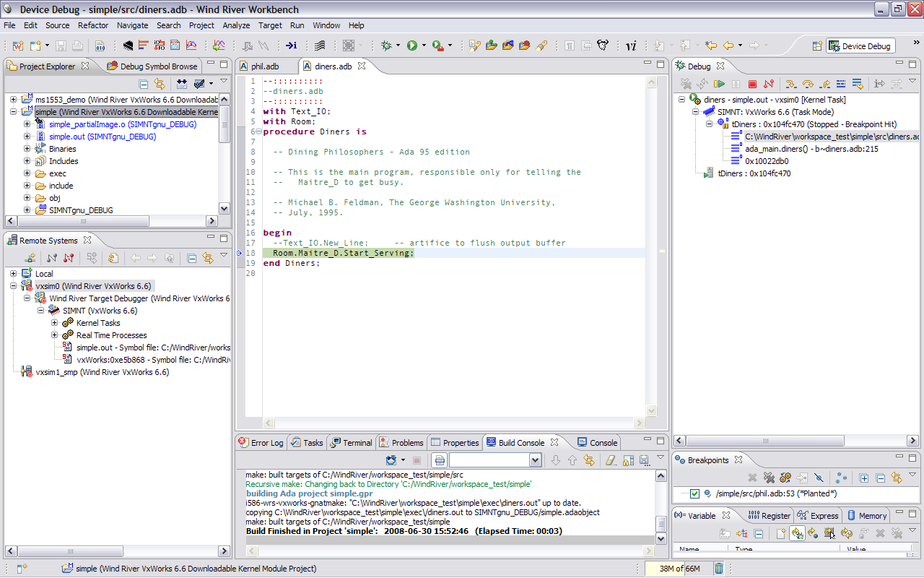This screenshot has width=924, height=578.
Task: Click the vi editor toolbar icon
Action: coord(631,46)
